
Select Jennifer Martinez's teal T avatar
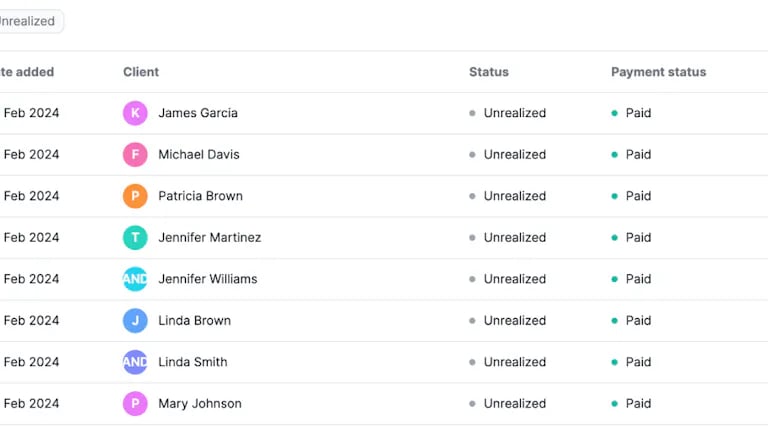(x=135, y=237)
